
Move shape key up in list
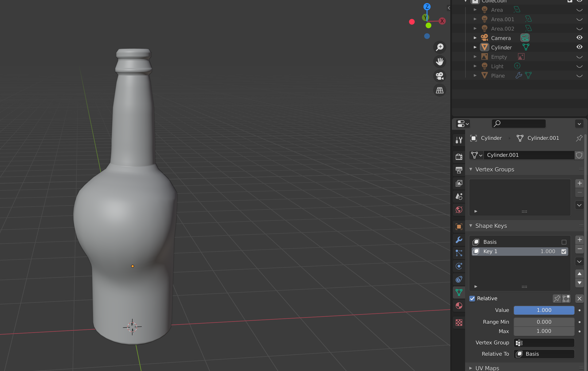click(580, 274)
